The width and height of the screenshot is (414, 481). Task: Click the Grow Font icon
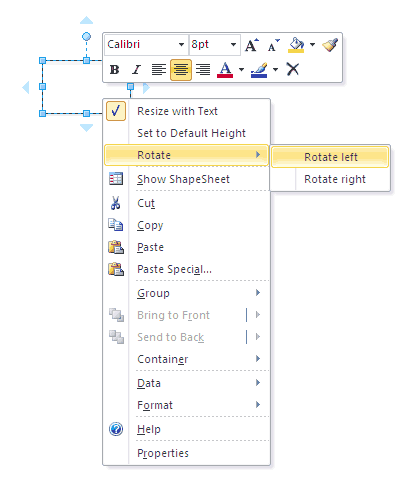coord(252,45)
